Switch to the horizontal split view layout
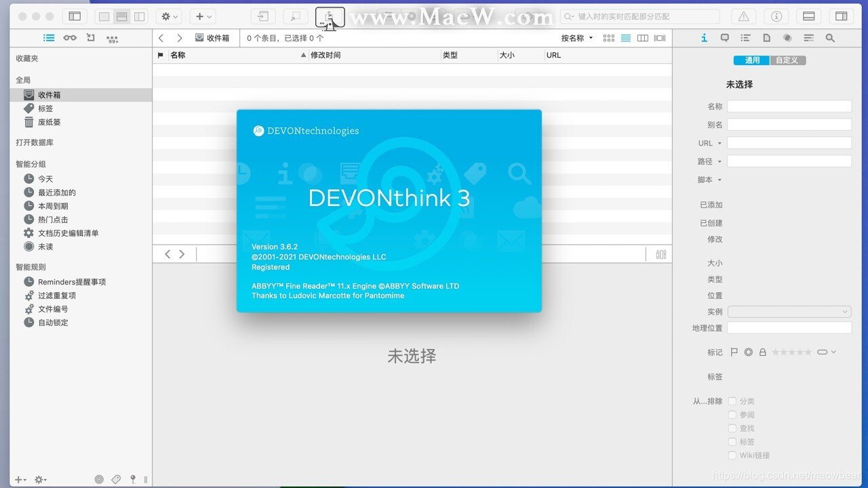868x488 pixels. 122,16
